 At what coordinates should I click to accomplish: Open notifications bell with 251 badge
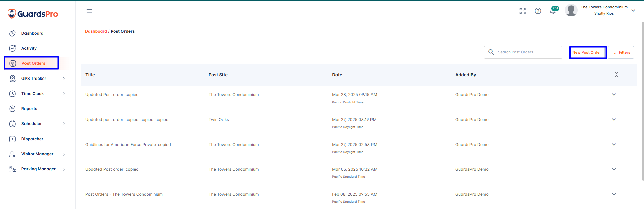click(554, 10)
